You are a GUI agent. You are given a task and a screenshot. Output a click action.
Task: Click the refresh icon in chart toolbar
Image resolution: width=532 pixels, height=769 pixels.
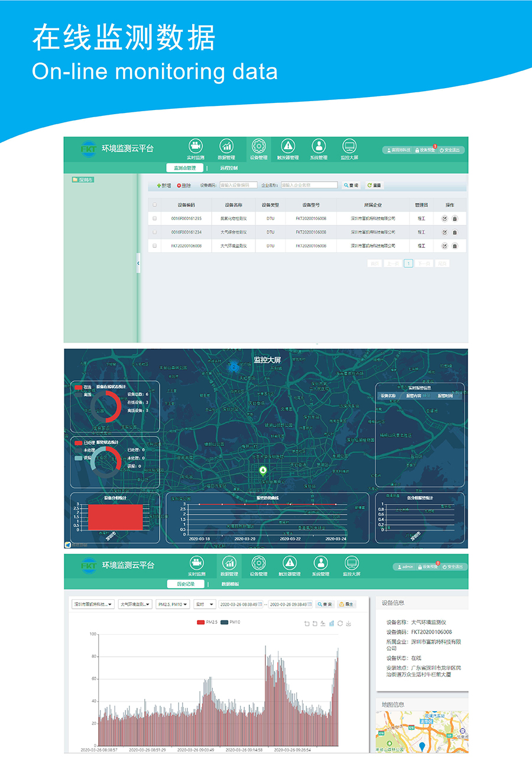[x=340, y=623]
